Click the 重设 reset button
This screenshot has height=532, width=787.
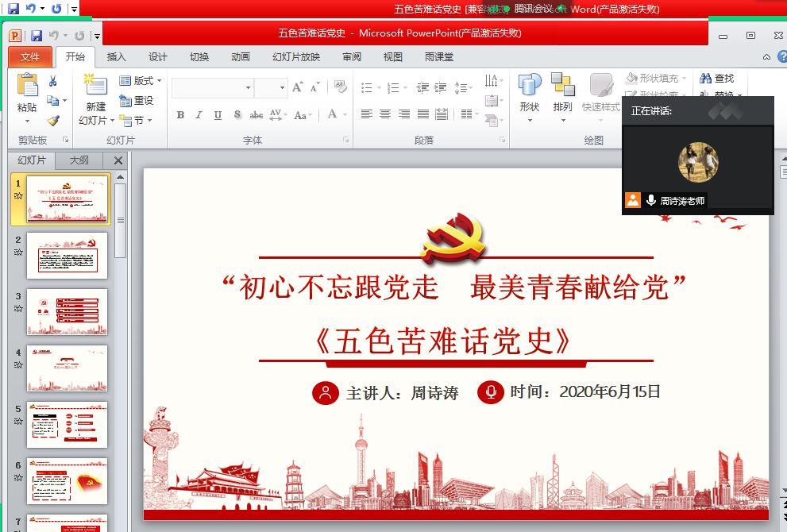pyautogui.click(x=137, y=101)
